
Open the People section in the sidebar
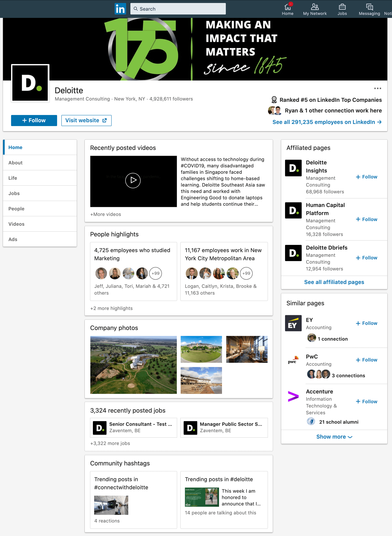tap(16, 208)
